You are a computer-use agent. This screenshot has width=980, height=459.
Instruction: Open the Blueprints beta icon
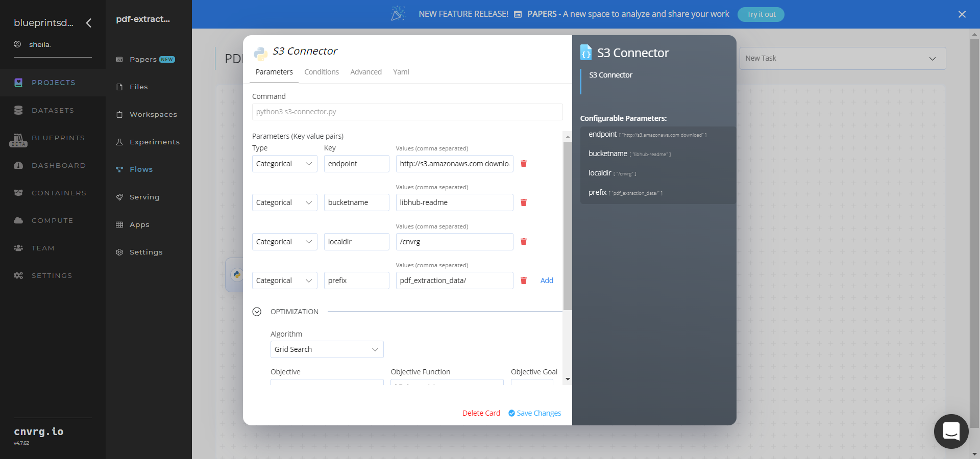pos(18,140)
